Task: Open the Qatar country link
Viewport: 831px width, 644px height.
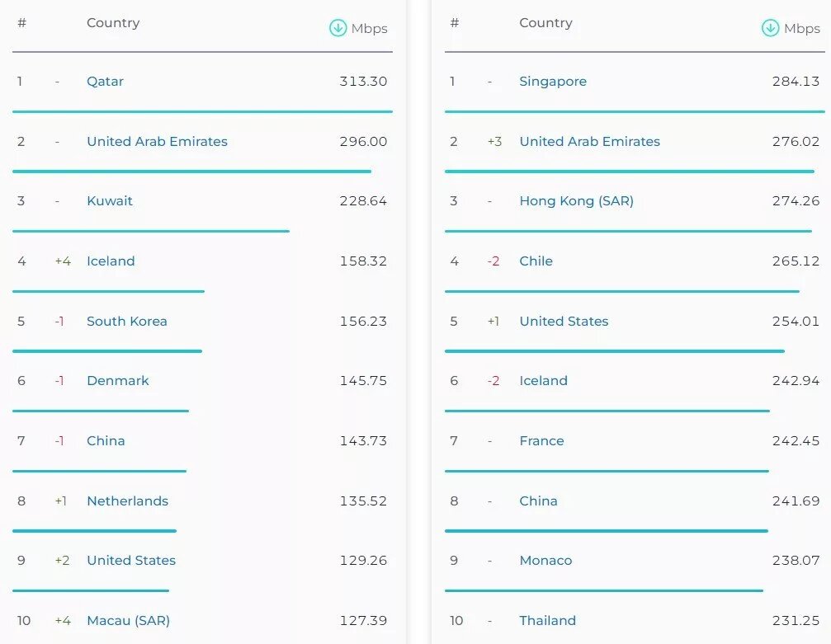Action: (105, 82)
